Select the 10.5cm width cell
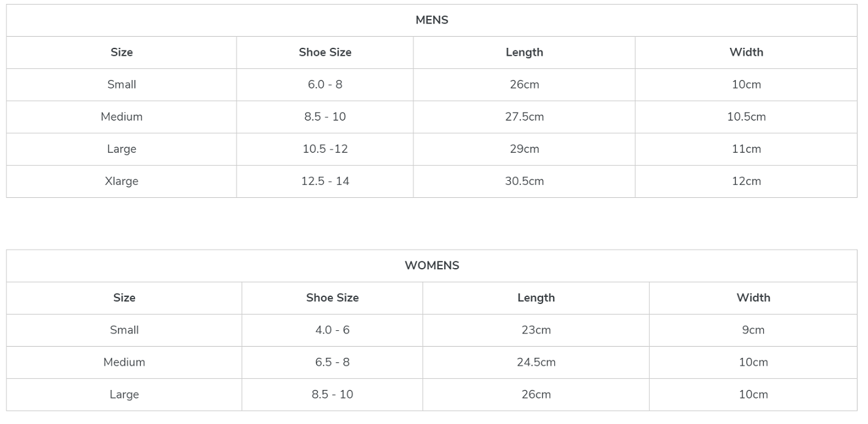The height and width of the screenshot is (424, 868). (746, 117)
